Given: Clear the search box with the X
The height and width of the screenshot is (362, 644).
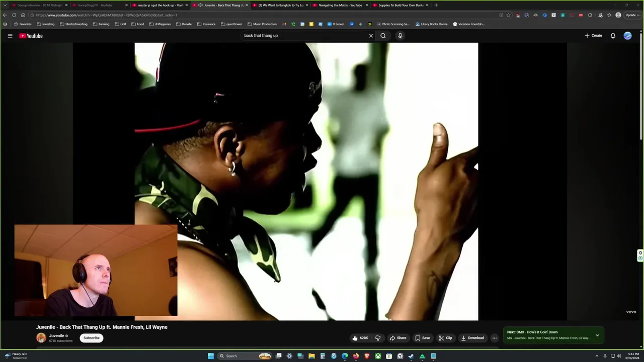Looking at the screenshot, I should 371,36.
